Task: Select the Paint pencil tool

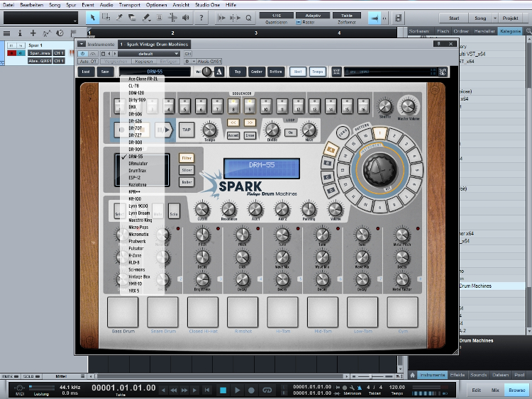Action: point(146,18)
